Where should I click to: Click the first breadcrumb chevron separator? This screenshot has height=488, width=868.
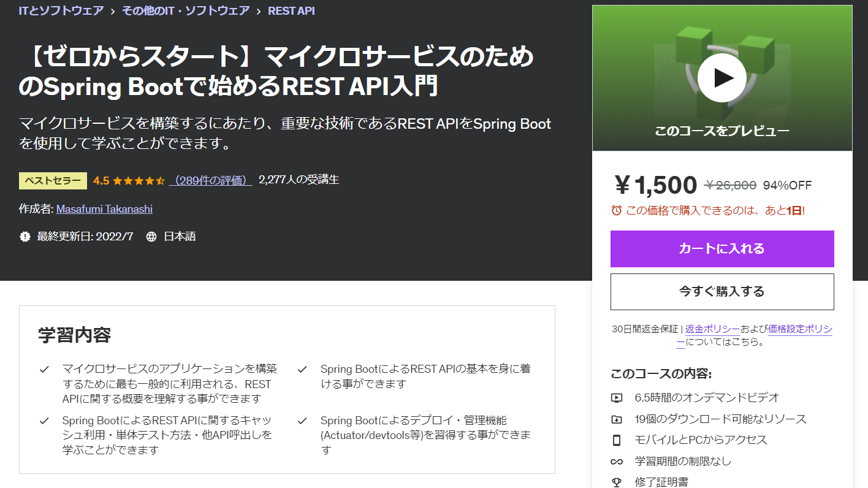pyautogui.click(x=113, y=11)
